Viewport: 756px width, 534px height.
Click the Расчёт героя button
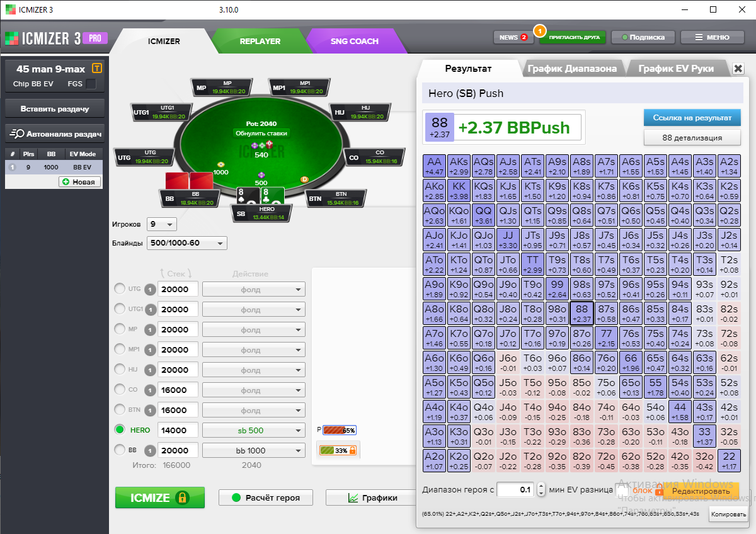tap(267, 497)
